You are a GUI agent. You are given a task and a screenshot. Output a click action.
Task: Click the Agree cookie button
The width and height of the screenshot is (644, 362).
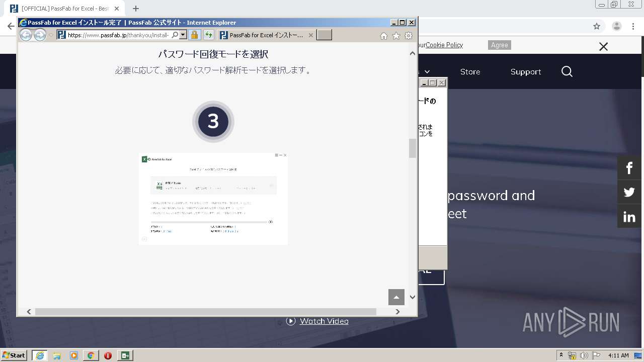point(500,45)
